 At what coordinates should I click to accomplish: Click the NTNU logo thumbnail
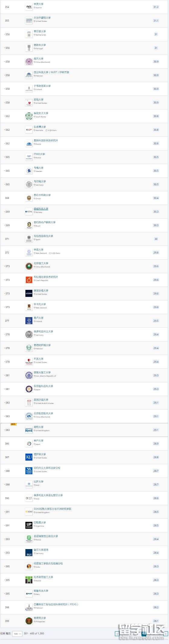(29, 211)
